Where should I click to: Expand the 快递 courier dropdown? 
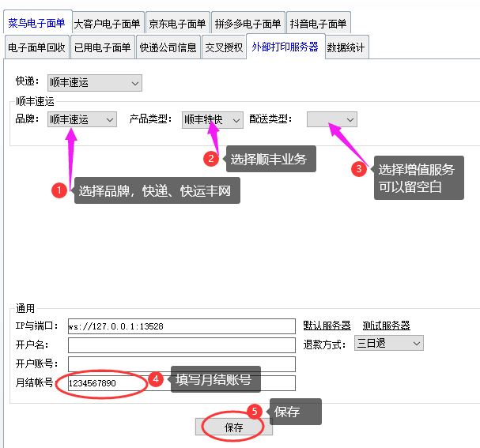coord(94,82)
